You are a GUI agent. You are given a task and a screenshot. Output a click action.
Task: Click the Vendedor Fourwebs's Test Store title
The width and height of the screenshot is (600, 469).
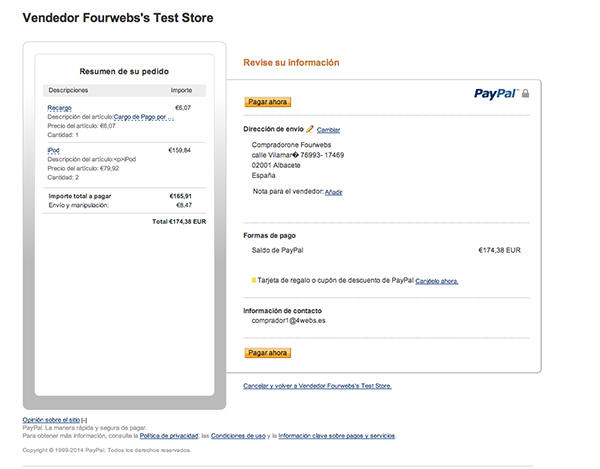[x=118, y=18]
